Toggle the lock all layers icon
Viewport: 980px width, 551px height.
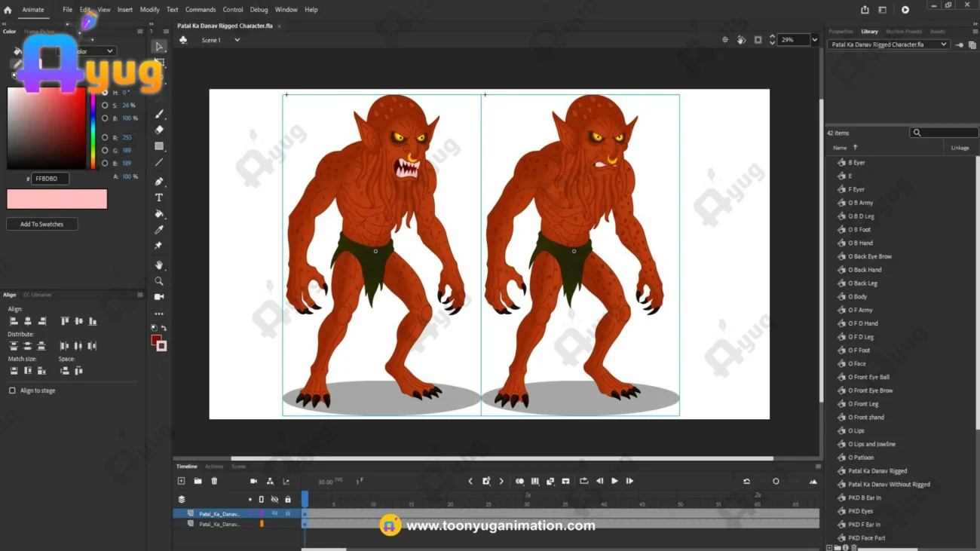pos(287,500)
